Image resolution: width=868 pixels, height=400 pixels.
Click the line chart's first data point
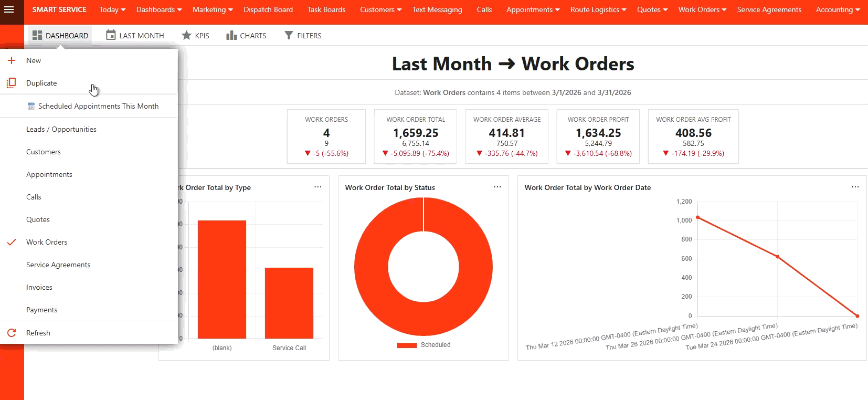[697, 217]
